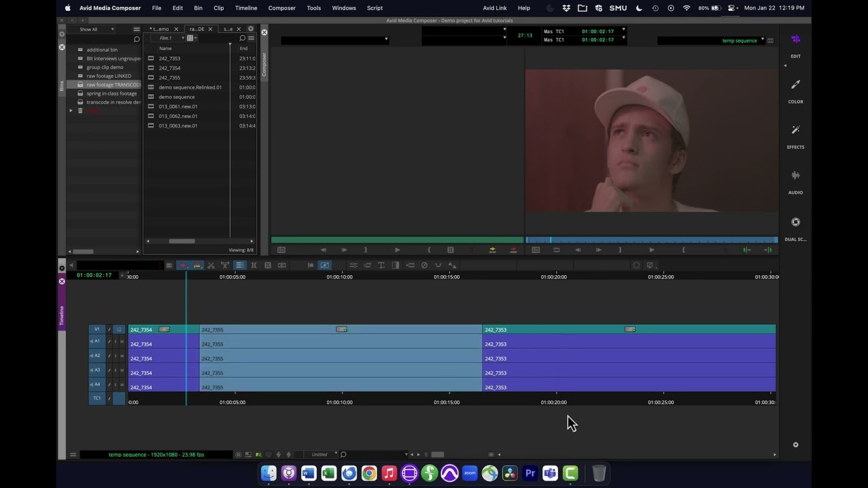The image size is (868, 488).
Task: Open the Composer menu
Action: pyautogui.click(x=281, y=8)
